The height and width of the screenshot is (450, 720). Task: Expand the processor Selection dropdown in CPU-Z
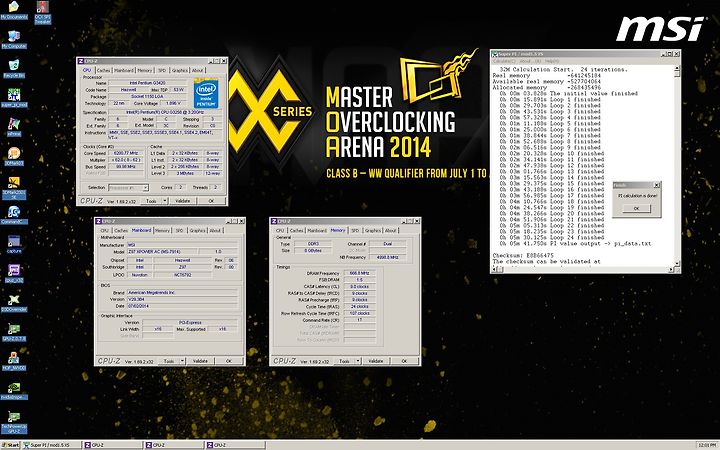click(145, 187)
